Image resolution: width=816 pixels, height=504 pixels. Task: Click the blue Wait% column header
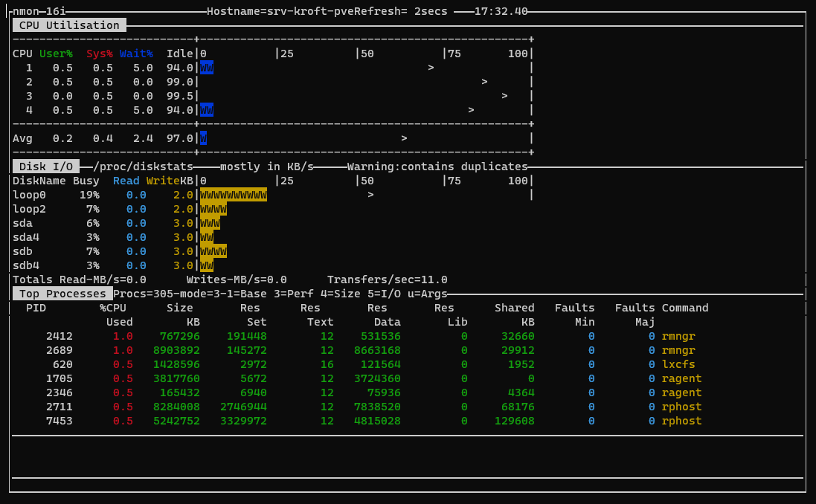tap(136, 54)
